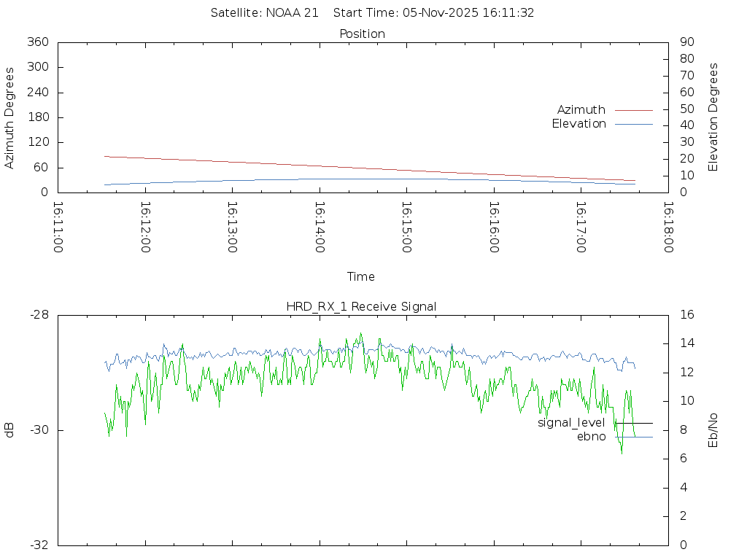747x560 pixels.
Task: Click the Satellite NOAA 21 header text
Action: click(264, 13)
